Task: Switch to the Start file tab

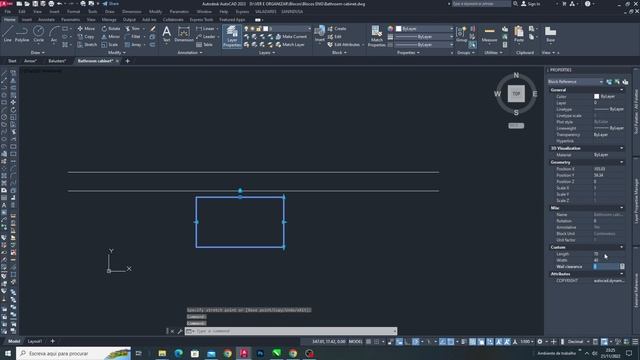Action: (12, 61)
